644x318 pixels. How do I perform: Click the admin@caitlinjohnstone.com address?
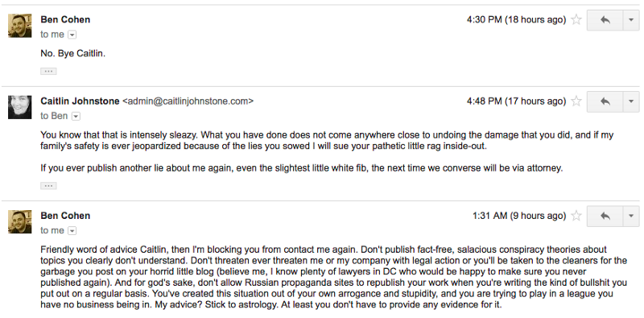(x=188, y=101)
